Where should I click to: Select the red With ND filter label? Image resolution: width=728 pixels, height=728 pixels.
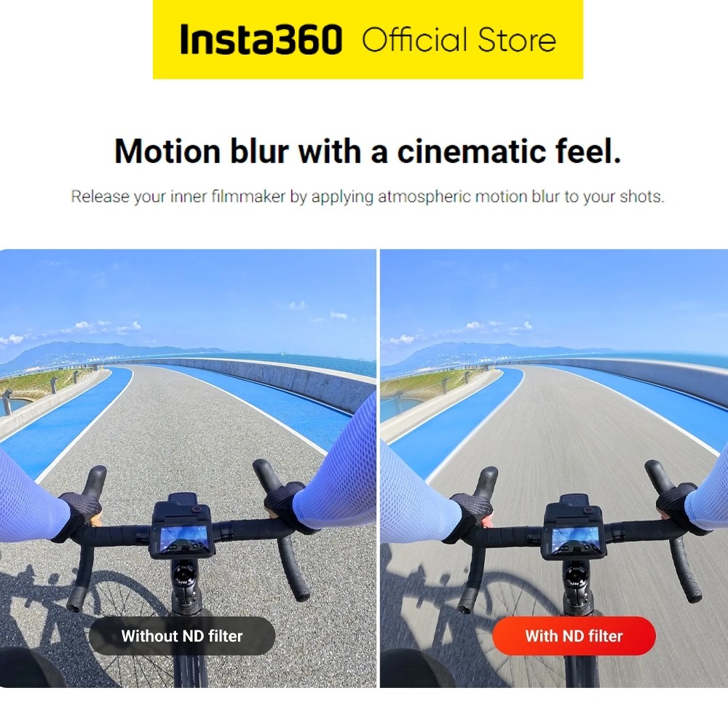(x=574, y=636)
